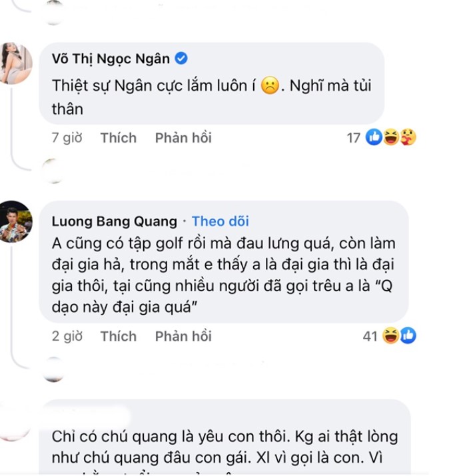View the 41 reactions count on Quang's comment
The height and width of the screenshot is (476, 451).
coord(370,336)
